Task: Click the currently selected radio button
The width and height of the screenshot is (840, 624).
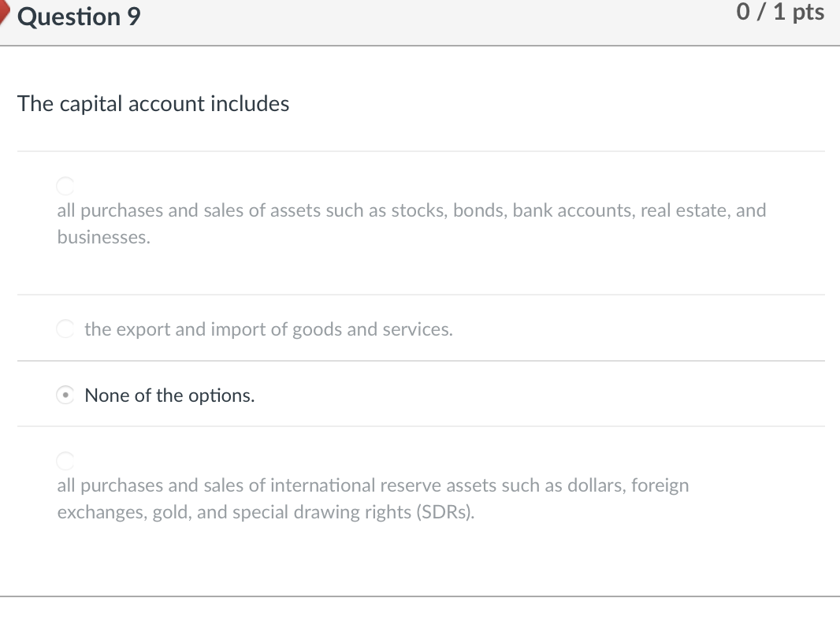Action: click(x=65, y=395)
